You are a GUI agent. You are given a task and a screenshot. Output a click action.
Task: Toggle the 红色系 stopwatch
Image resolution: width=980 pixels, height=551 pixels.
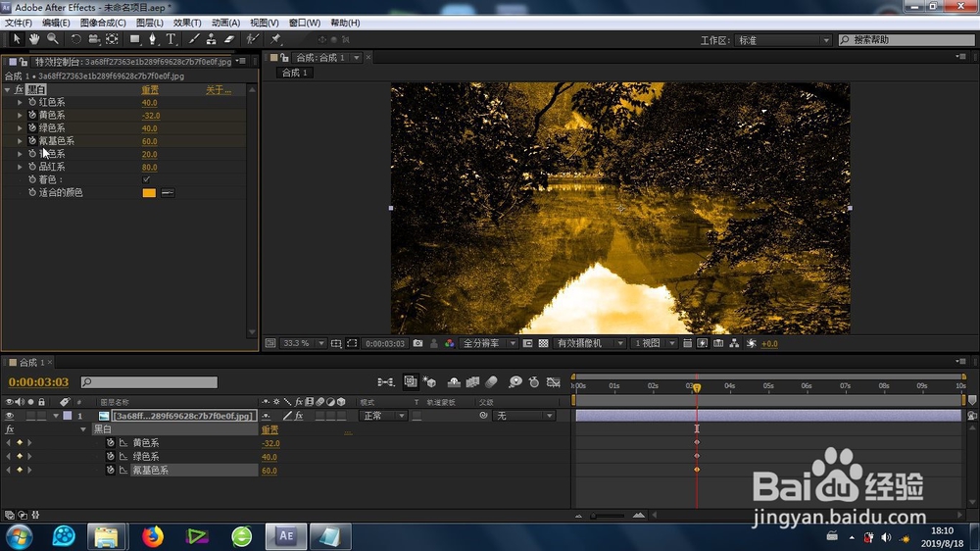32,102
